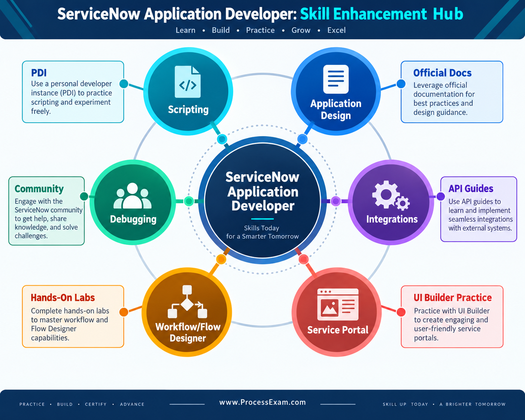
Task: Select the Scripting circle label
Action: click(188, 110)
